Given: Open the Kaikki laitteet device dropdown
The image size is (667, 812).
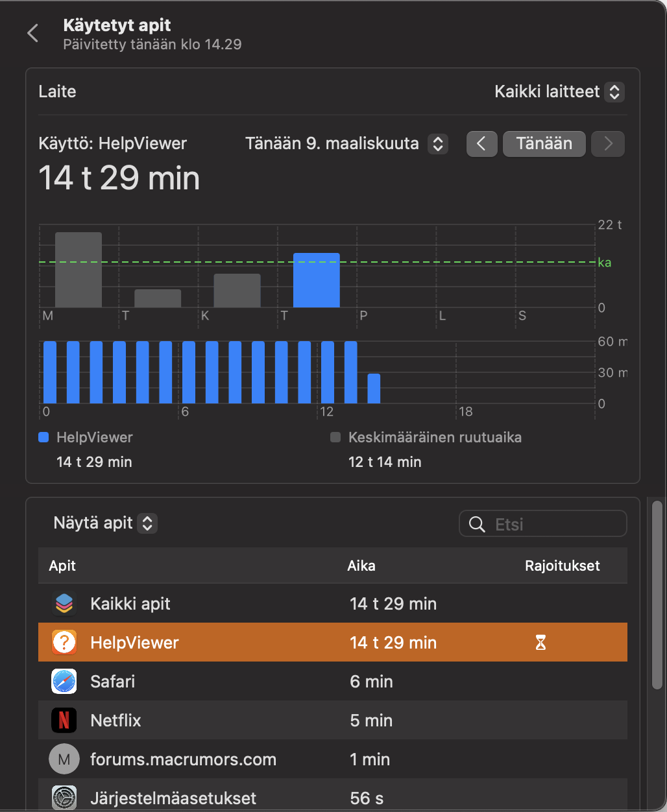Looking at the screenshot, I should coord(559,91).
